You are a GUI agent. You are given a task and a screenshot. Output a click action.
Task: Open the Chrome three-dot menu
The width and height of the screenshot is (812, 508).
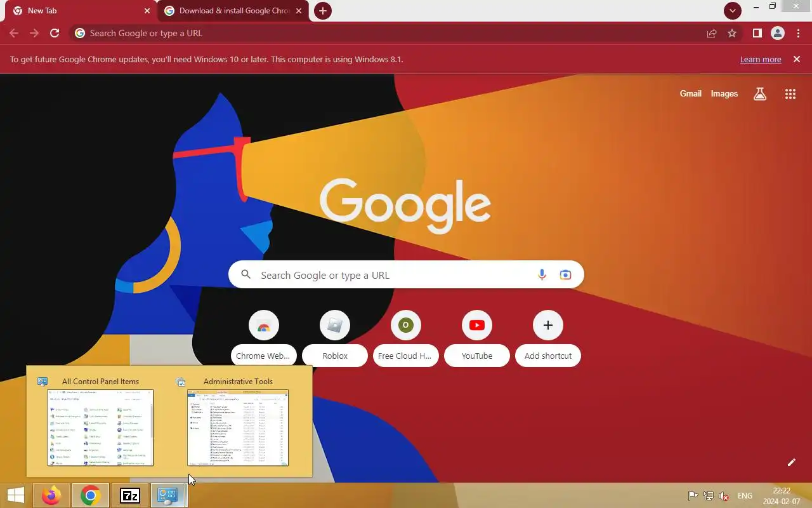pos(798,33)
